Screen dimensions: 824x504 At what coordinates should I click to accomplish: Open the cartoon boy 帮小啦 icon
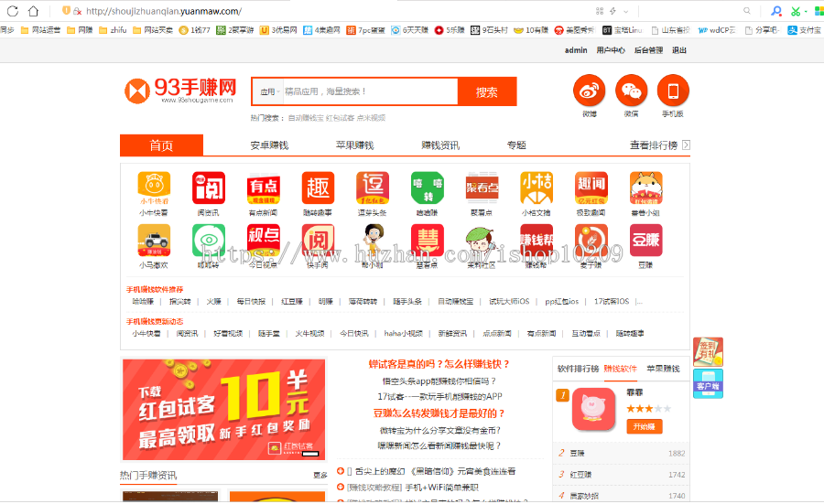coord(373,241)
